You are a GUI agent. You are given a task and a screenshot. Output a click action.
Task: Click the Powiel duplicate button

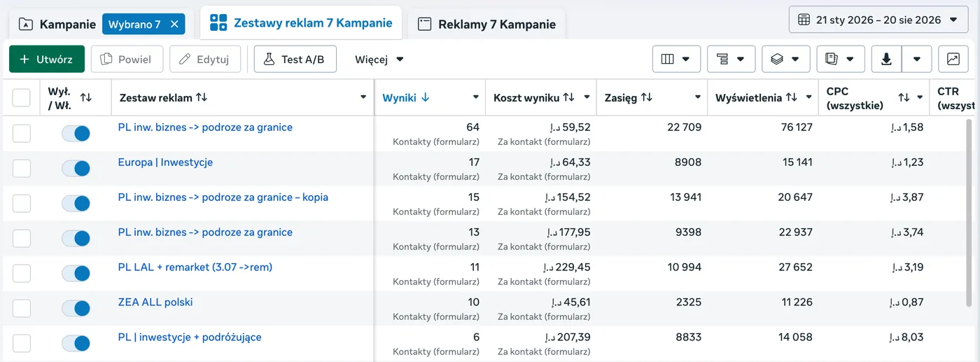(x=127, y=60)
